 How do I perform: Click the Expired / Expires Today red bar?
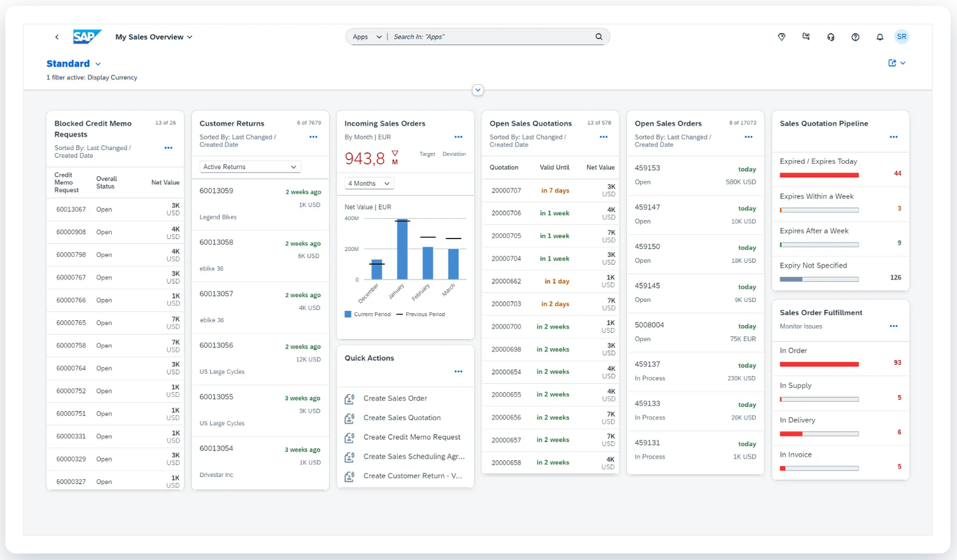tap(819, 175)
